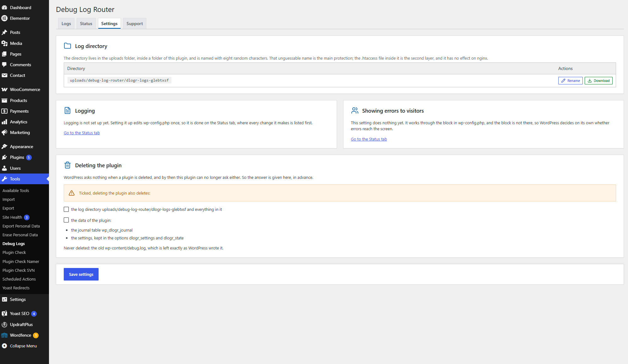Click the visitors people icon
628x364 pixels.
[355, 110]
